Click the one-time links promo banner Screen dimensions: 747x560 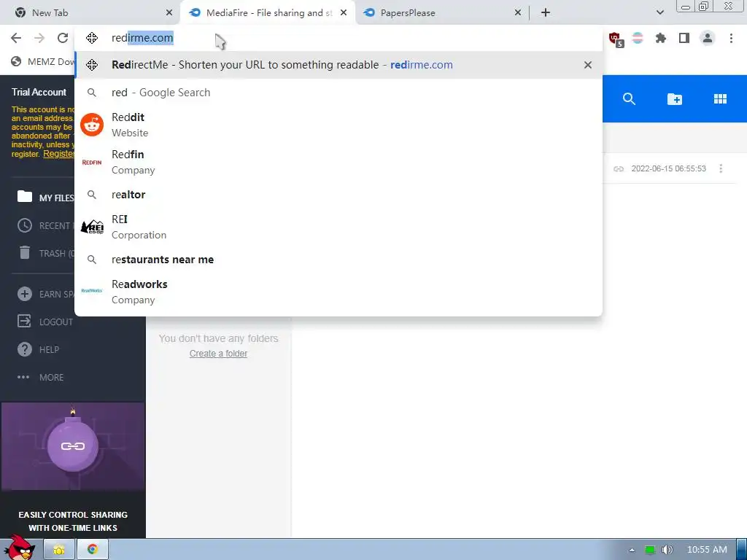coord(73,470)
